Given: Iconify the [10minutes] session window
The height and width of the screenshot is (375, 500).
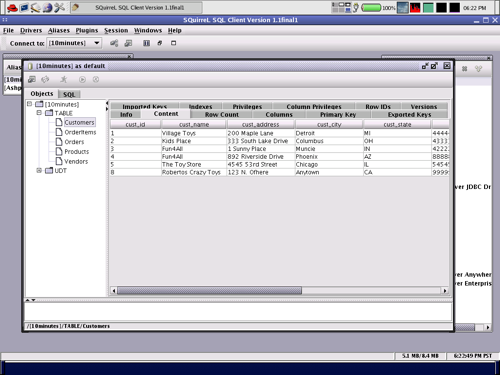Looking at the screenshot, I should pyautogui.click(x=425, y=66).
